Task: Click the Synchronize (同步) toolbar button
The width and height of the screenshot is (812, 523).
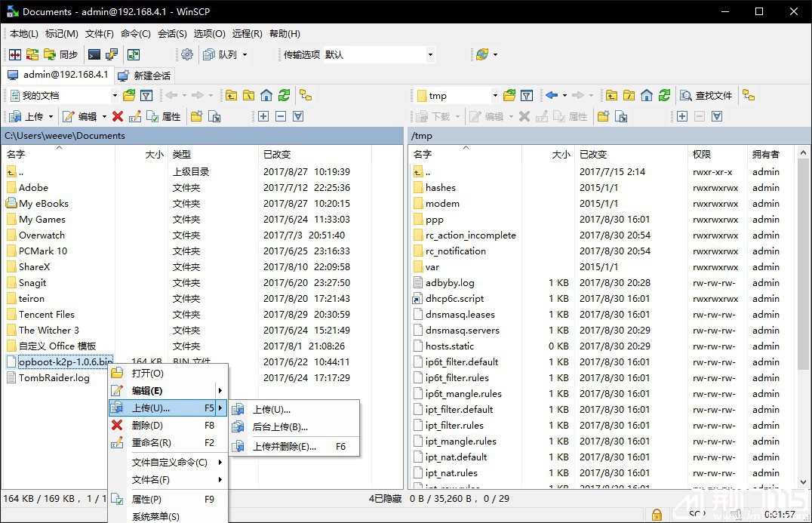Action: tap(60, 54)
